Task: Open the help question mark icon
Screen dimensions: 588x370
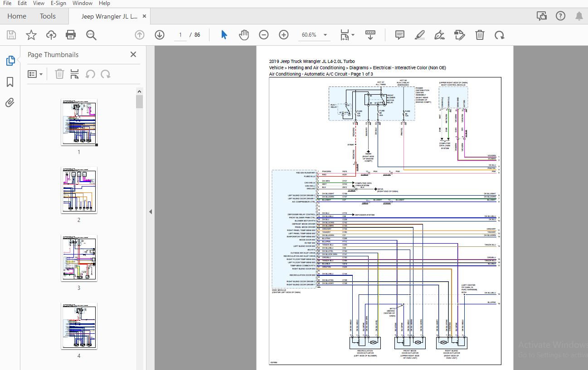Action: click(560, 16)
